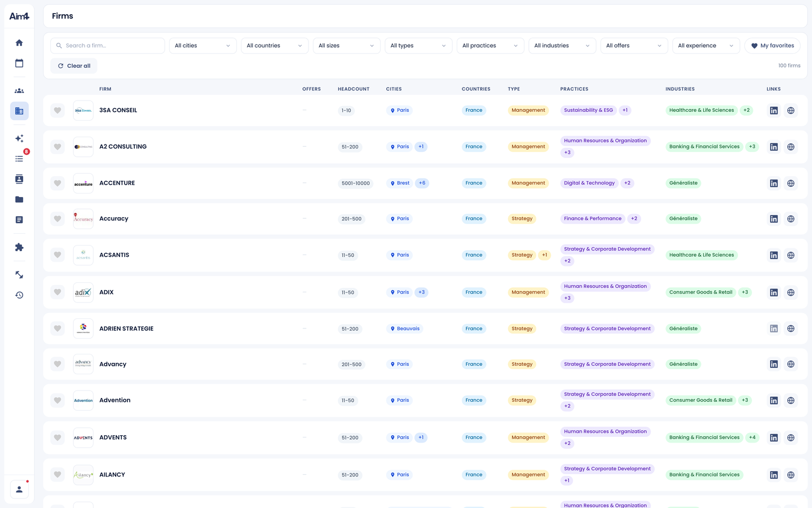The width and height of the screenshot is (812, 508).
Task: Open ADVENTS LinkedIn icon
Action: 774,437
